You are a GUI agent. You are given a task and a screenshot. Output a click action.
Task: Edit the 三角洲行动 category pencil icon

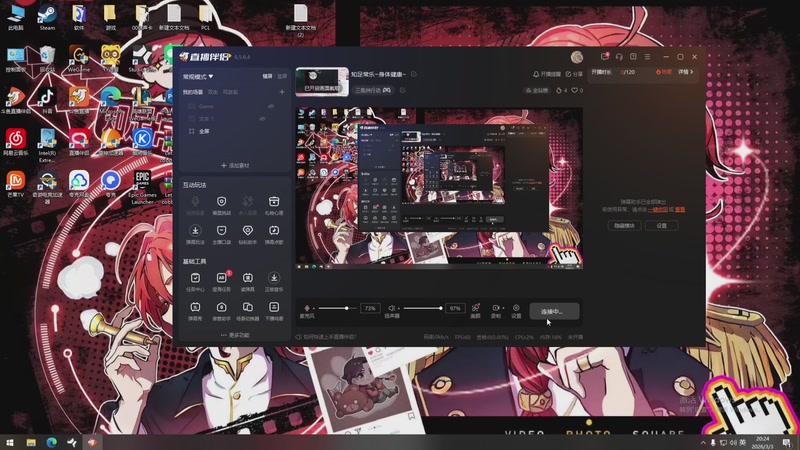403,90
